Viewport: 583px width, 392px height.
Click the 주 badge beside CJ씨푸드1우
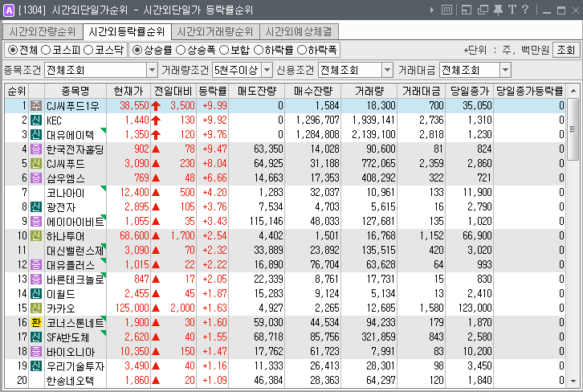[x=35, y=105]
